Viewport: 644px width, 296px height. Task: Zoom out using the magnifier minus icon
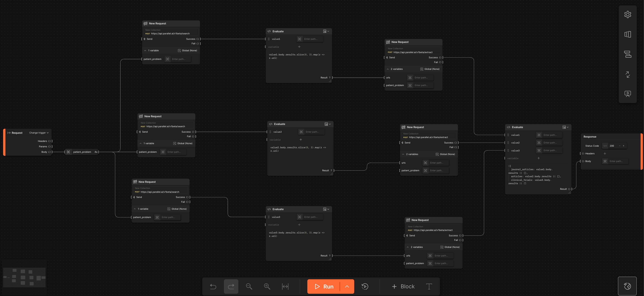(249, 287)
